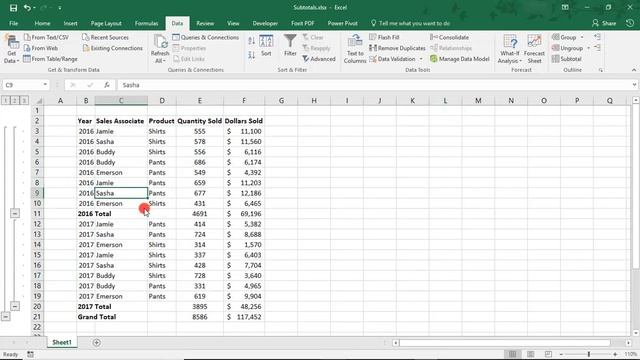Open the File tab
Image resolution: width=640 pixels, height=360 pixels.
click(x=13, y=23)
